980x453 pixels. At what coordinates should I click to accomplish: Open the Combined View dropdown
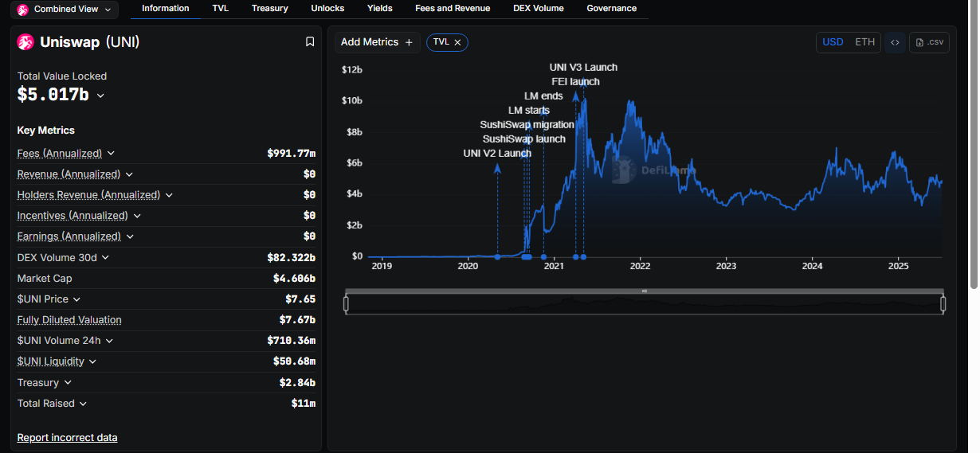coord(66,10)
